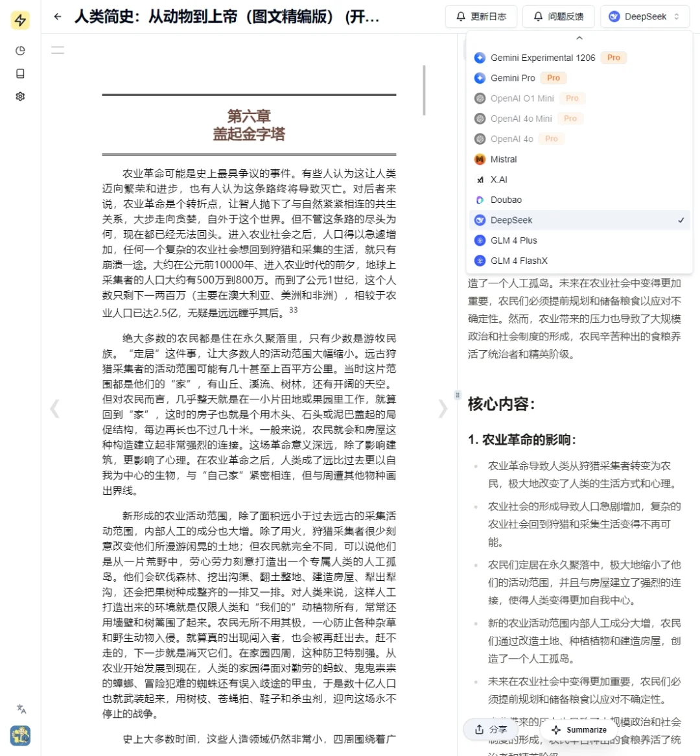
Task: Click the Summarize button
Action: click(579, 729)
